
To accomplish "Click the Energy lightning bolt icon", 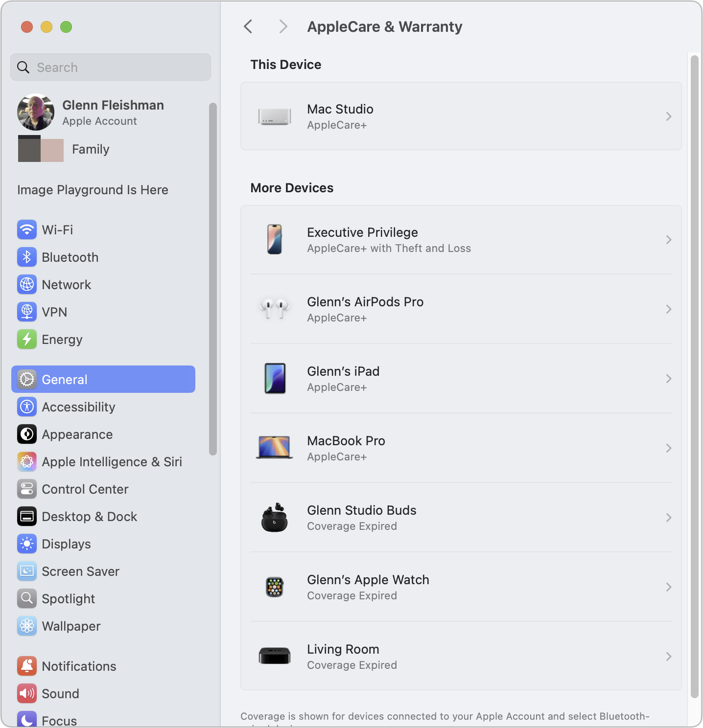I will 27,339.
